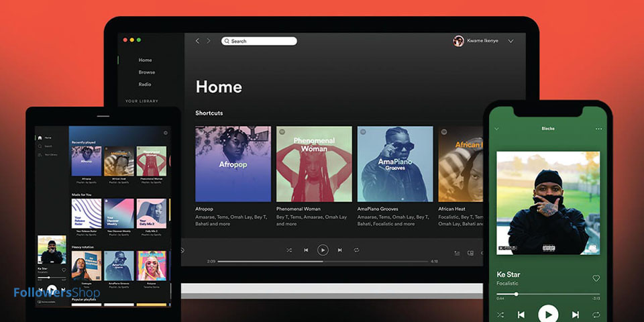Open the tablet's recently played African Heat cover
This screenshot has width=644, height=322.
(119, 161)
